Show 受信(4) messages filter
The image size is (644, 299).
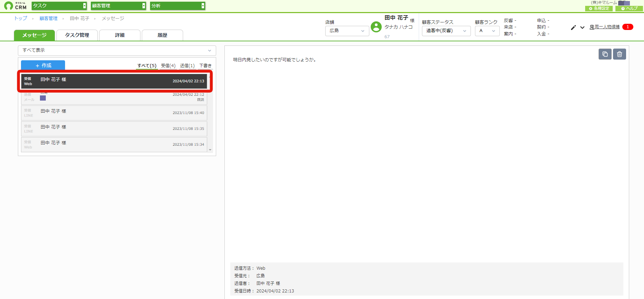(168, 65)
